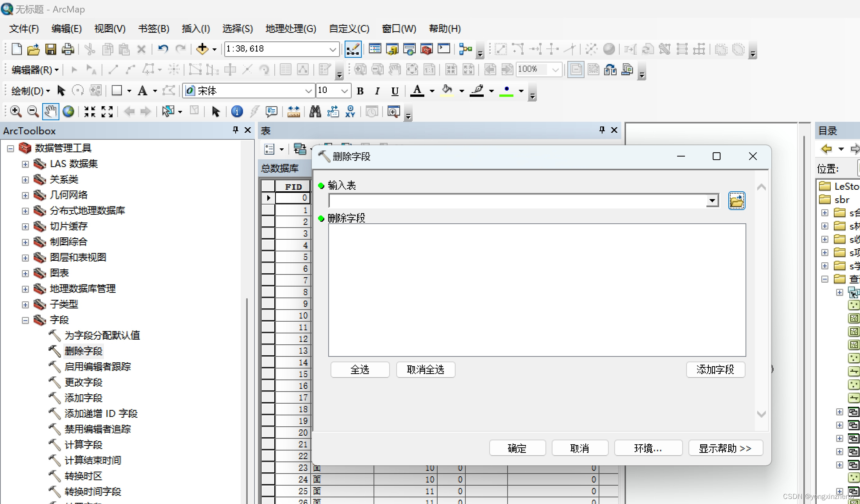Image resolution: width=860 pixels, height=504 pixels.
Task: Select 添加递增 ID 字段 tool in tree
Action: [101, 413]
